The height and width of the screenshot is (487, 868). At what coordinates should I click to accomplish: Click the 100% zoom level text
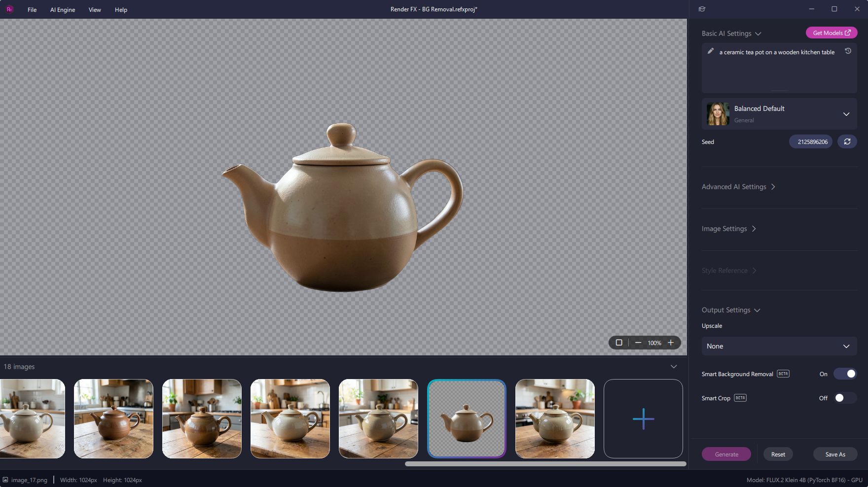tap(654, 343)
